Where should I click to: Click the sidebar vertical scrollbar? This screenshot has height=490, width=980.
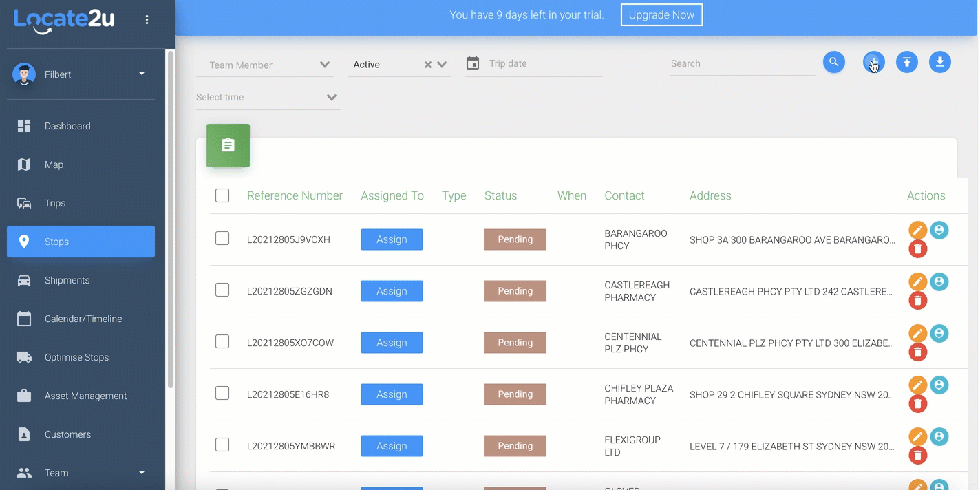[171, 219]
